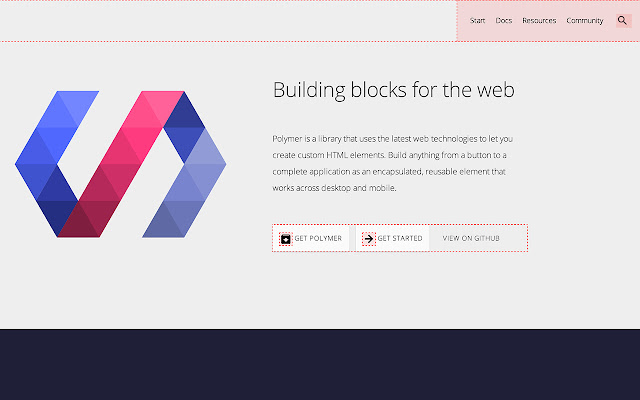Open the Start menu item
Screen dimensions: 640x400
click(478, 20)
